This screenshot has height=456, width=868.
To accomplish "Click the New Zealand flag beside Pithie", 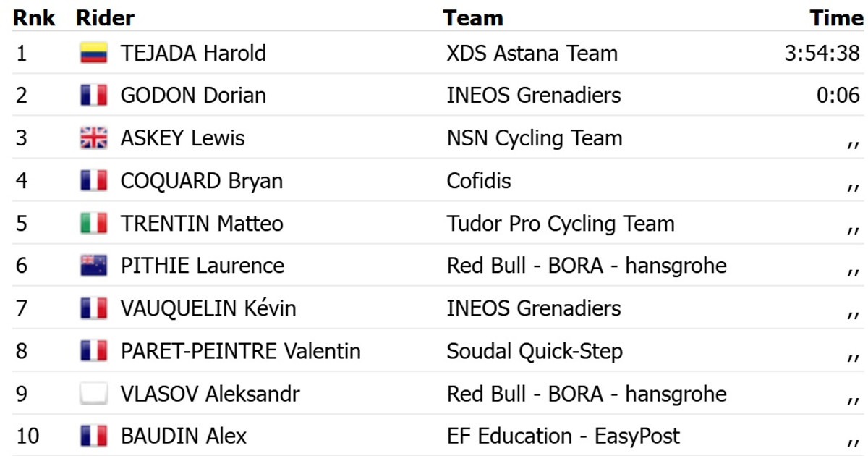I will 93,266.
